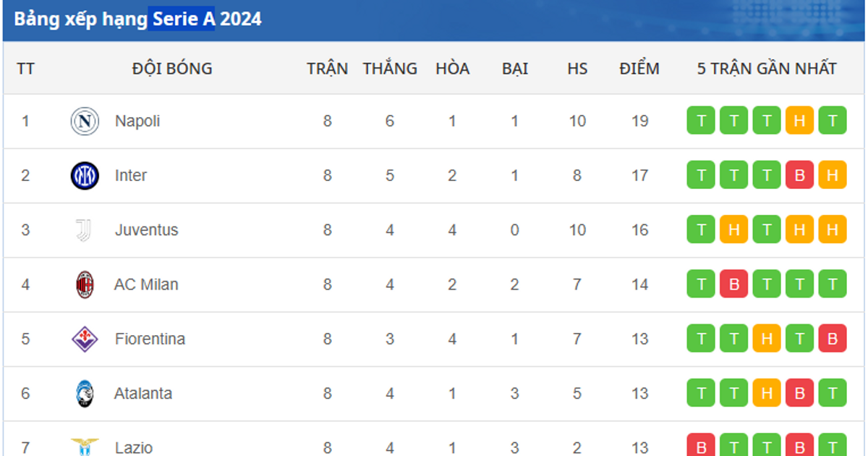Click the Inter club logo

[x=85, y=176]
